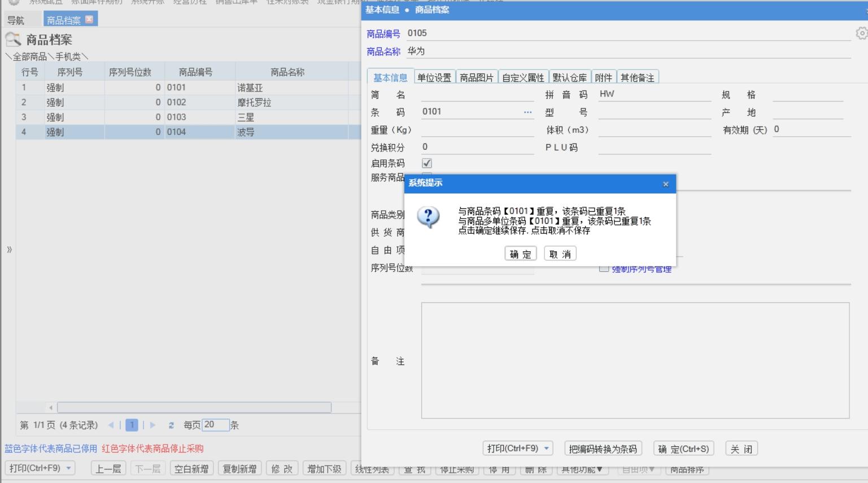Click the 修改 button
Screen dimensions: 868x483
[x=282, y=468]
